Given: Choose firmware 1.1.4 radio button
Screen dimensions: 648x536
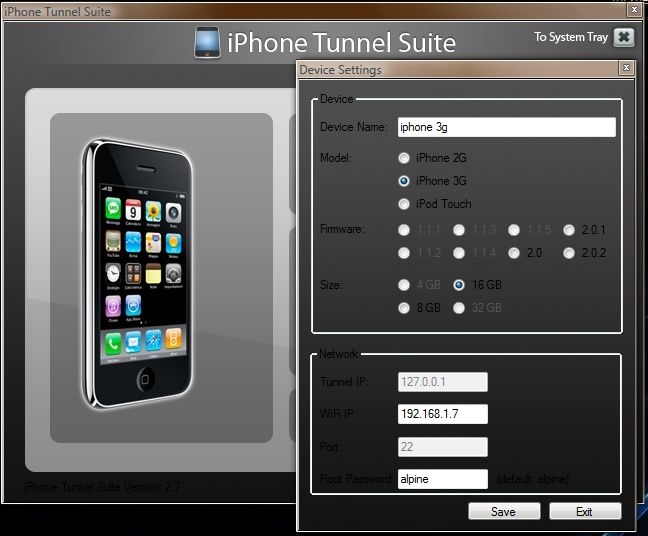Looking at the screenshot, I should pos(459,253).
